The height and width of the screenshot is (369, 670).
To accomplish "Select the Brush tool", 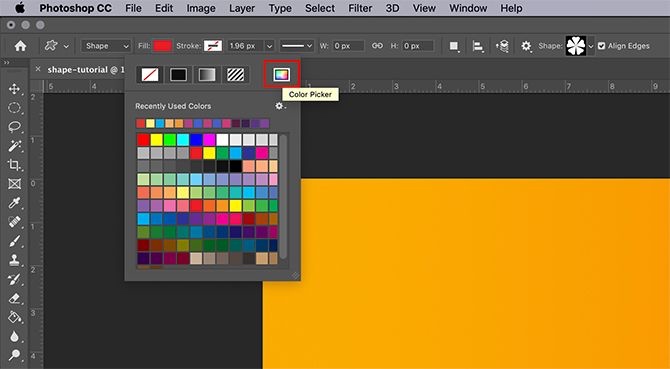I will [x=14, y=241].
